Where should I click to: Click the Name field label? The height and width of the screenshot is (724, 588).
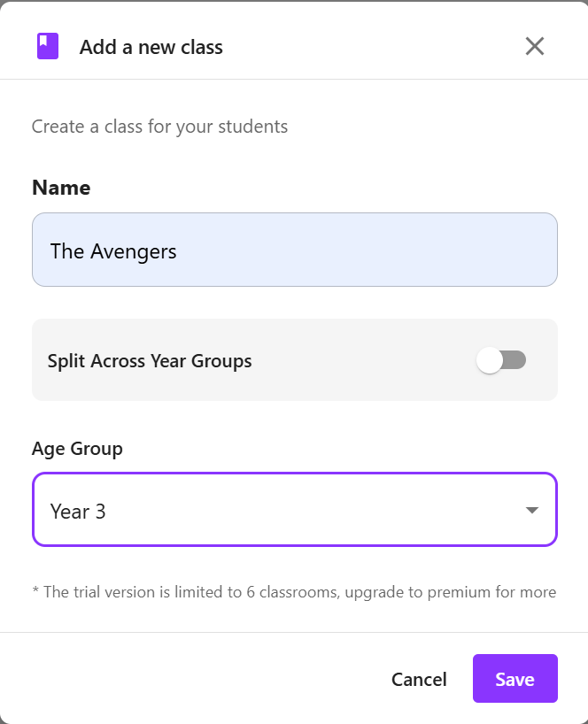(61, 188)
